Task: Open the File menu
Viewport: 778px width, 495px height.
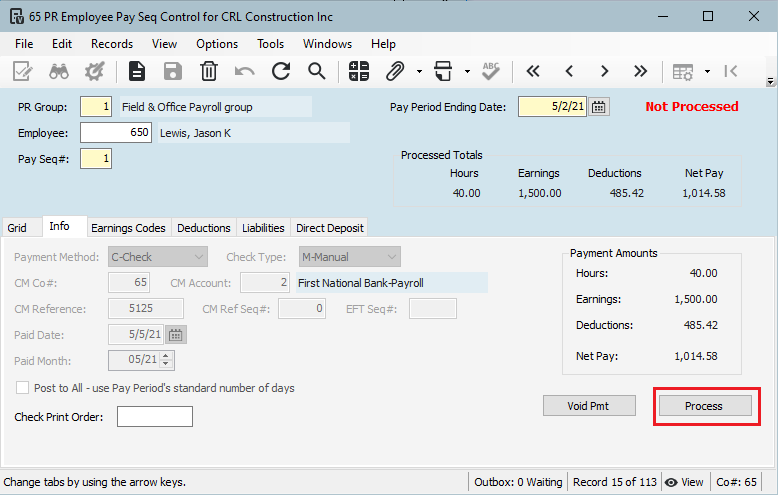Action: tap(24, 44)
